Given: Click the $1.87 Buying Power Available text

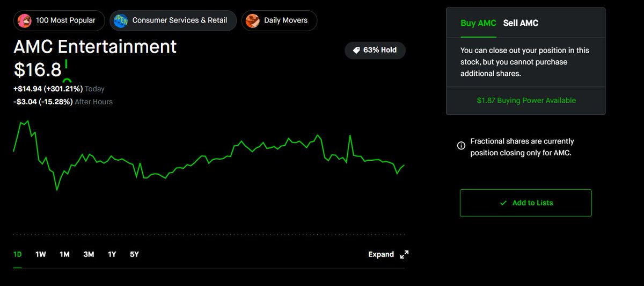Looking at the screenshot, I should pos(526,101).
